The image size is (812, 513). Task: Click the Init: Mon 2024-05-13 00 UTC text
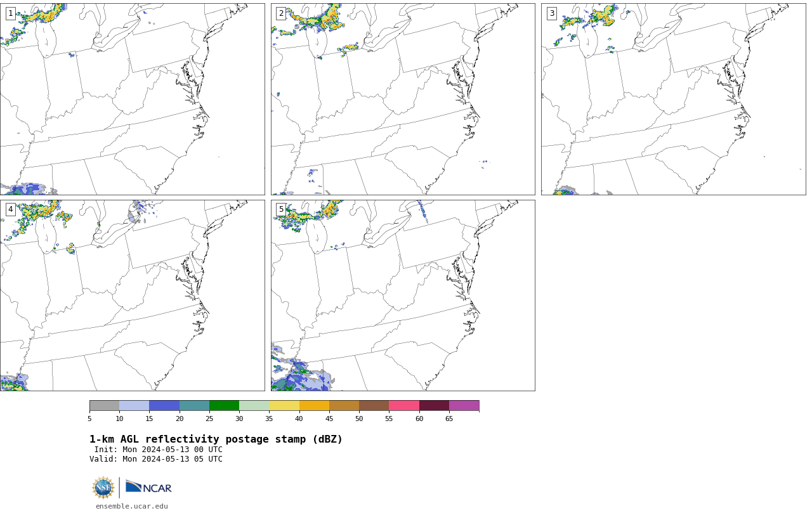(159, 450)
